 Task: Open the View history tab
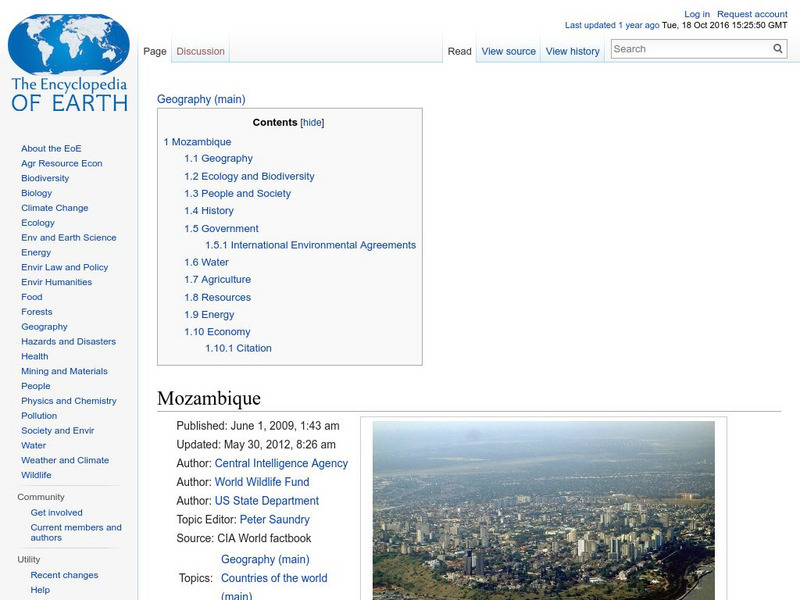click(572, 50)
